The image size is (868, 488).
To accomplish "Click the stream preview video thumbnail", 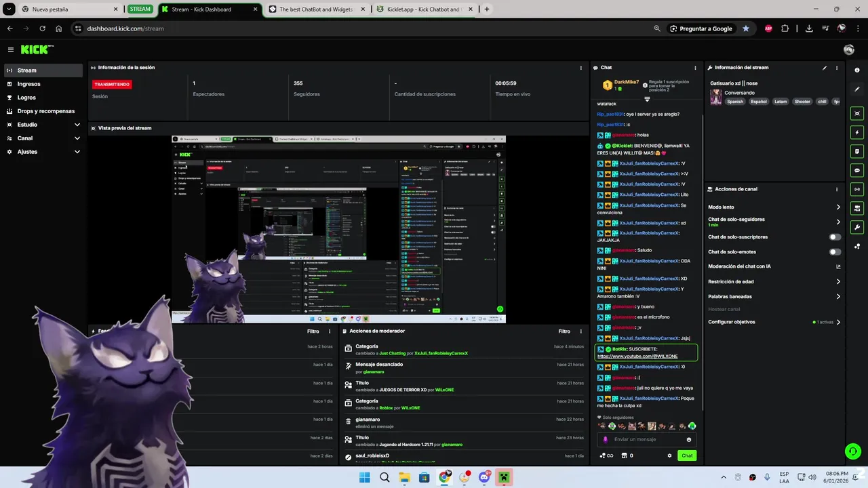I will tap(338, 229).
